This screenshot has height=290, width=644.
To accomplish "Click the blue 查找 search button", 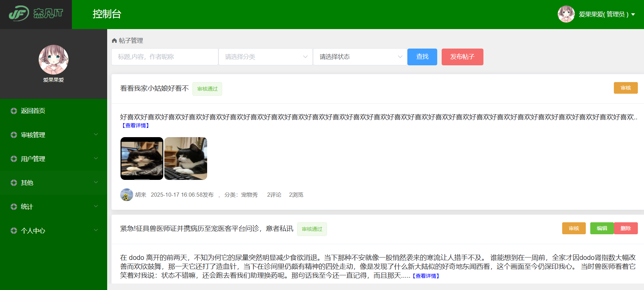I will point(422,57).
